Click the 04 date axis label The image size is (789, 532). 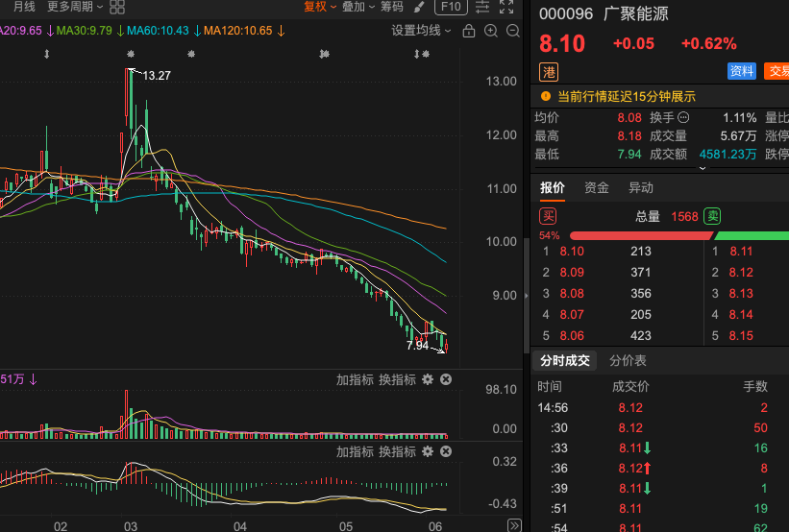pos(240,526)
